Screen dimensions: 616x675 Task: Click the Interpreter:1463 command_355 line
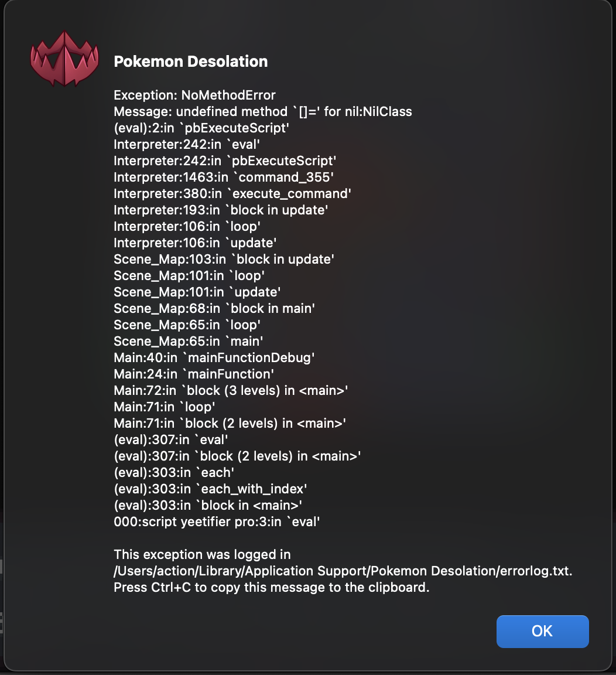coord(224,177)
